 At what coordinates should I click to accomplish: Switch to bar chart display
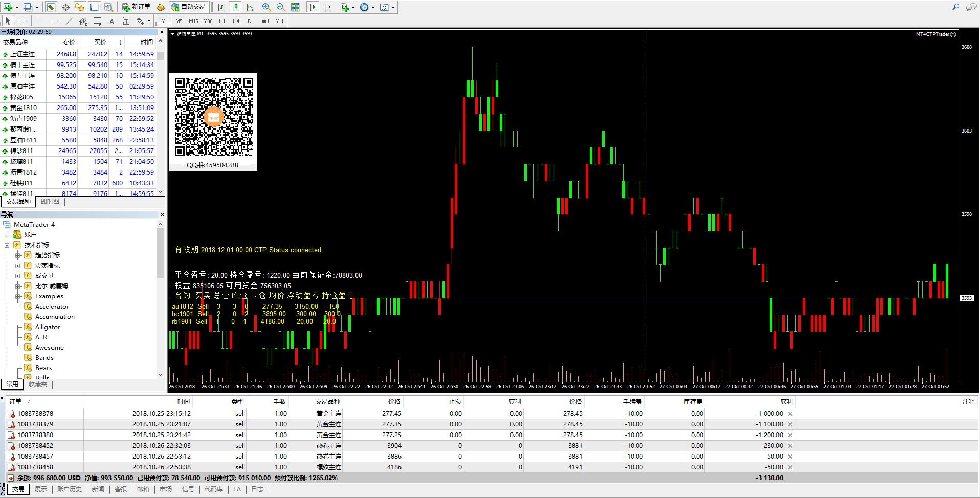coord(220,7)
